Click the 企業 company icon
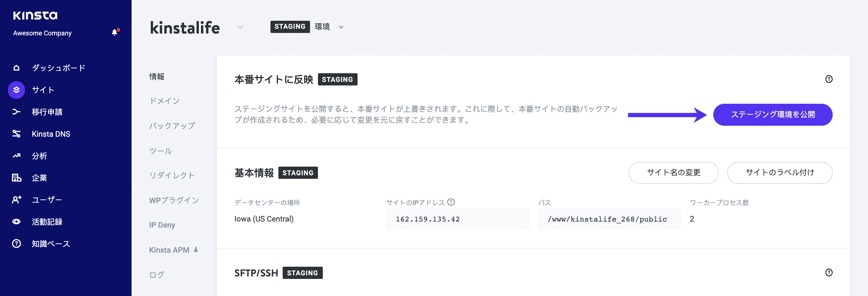The image size is (868, 296). [16, 178]
